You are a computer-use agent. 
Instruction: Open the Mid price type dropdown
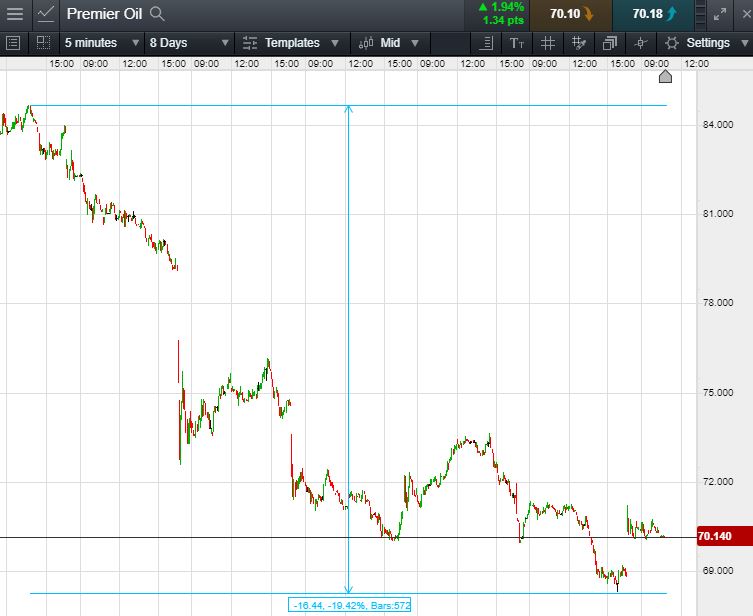(390, 43)
